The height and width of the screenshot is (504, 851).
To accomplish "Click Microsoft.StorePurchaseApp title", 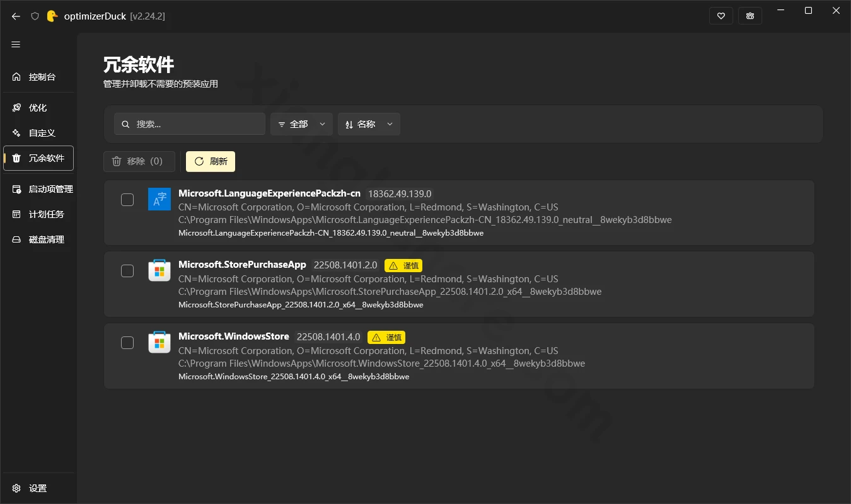I will [x=242, y=265].
